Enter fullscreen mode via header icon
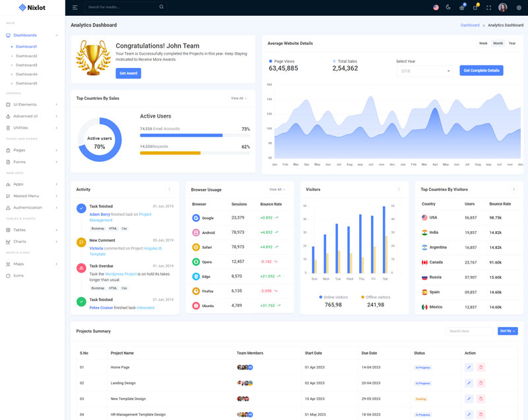The image size is (528, 420). (x=488, y=7)
